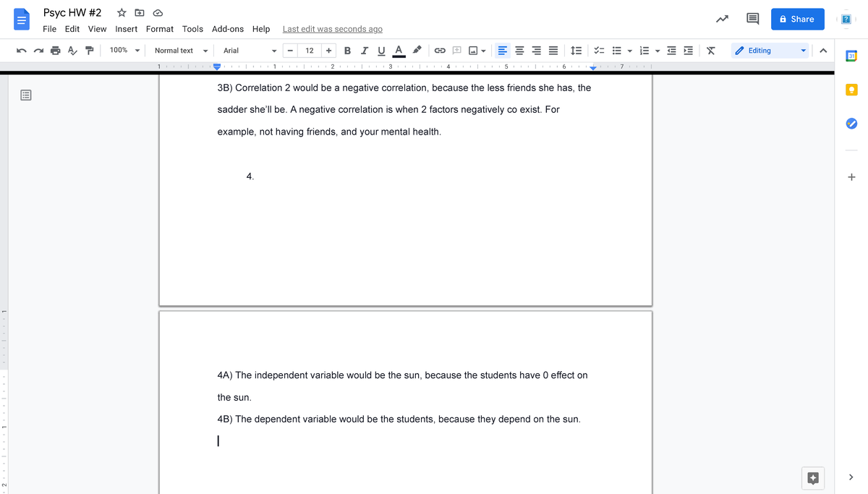Toggle underline formatting
Screen dimensions: 868x494
381,50
